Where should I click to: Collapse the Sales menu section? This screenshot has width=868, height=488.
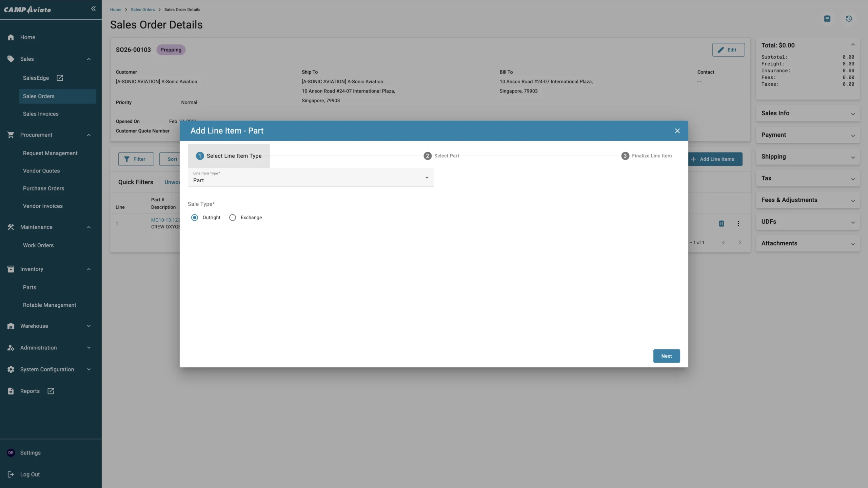coord(89,59)
